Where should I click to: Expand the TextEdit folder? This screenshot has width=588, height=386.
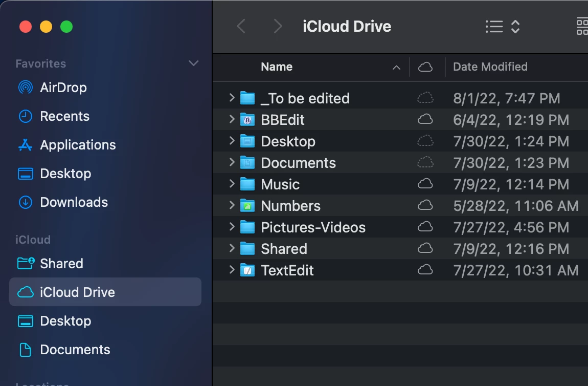coord(232,270)
